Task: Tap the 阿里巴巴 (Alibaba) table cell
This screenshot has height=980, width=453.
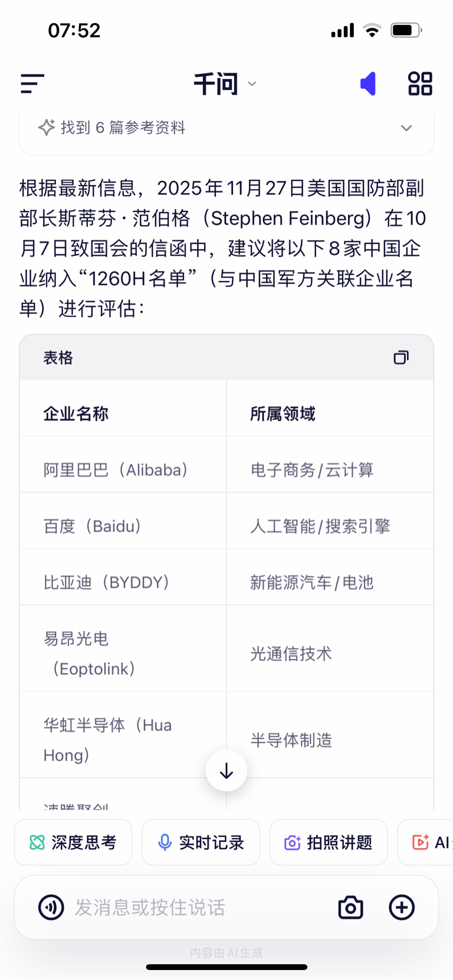Action: tap(116, 470)
